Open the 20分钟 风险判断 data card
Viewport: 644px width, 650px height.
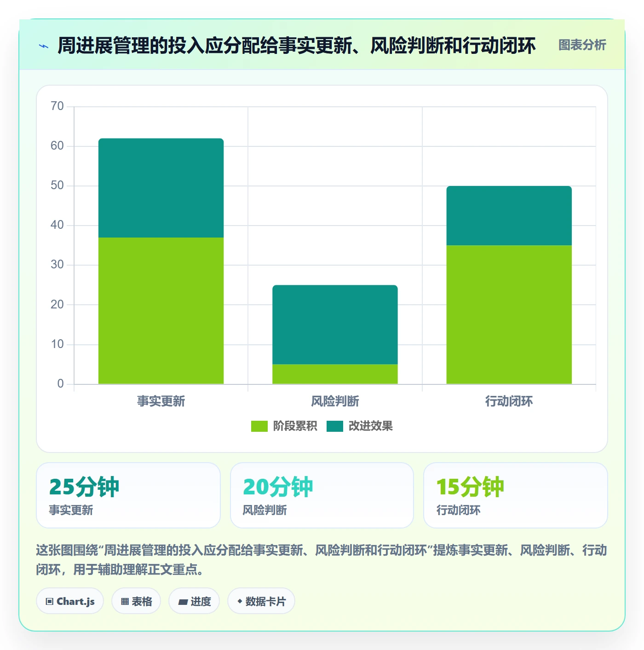point(322,495)
